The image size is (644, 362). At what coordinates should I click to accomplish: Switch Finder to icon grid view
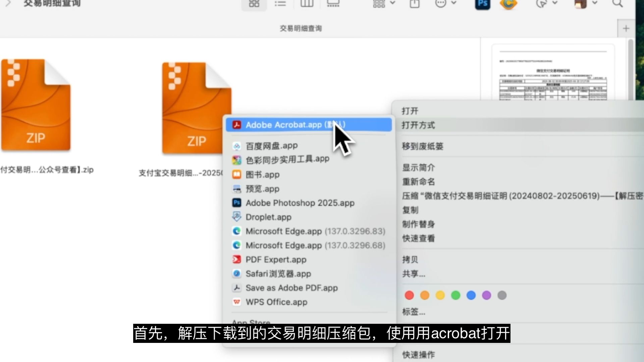point(254,4)
